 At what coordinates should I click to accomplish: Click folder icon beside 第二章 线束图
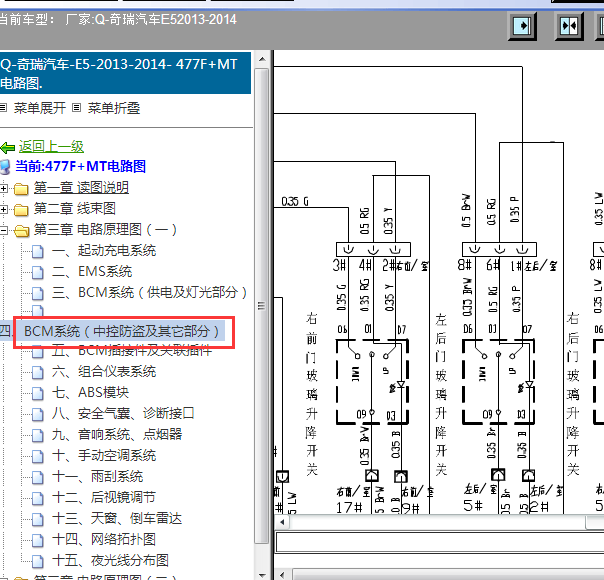click(21, 210)
